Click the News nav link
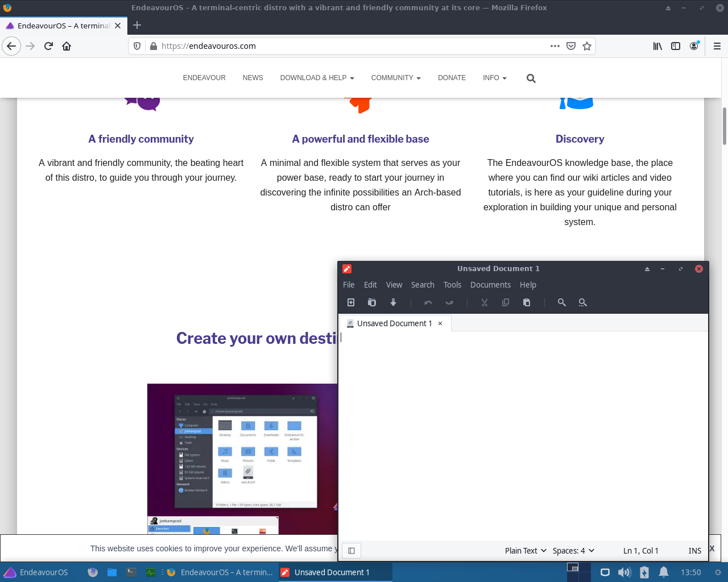This screenshot has width=728, height=582. pyautogui.click(x=253, y=78)
